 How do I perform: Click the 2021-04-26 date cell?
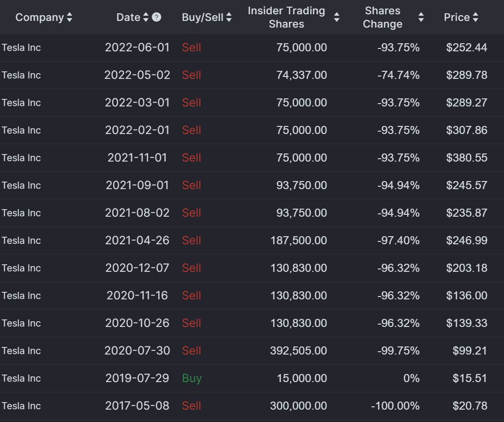[137, 240]
